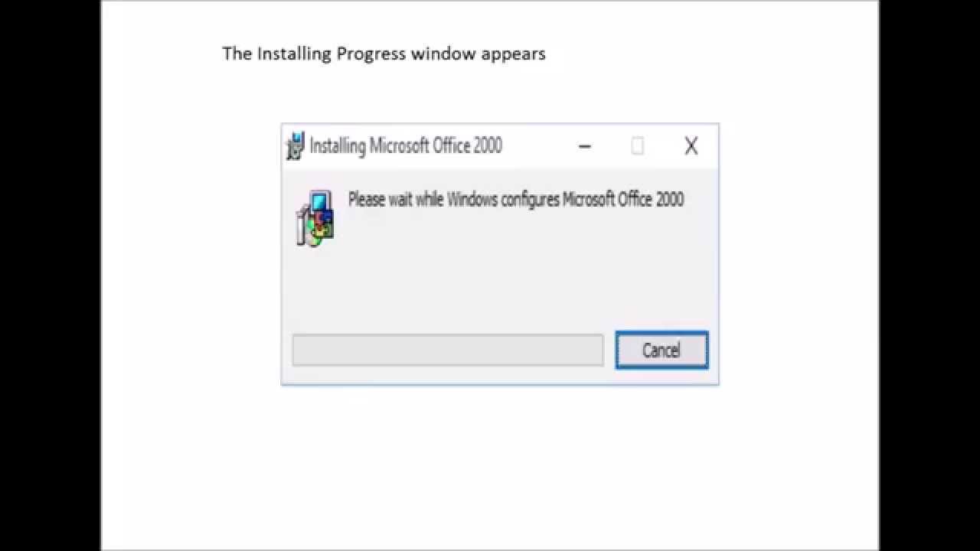This screenshot has height=551, width=980.
Task: Click the large setup icon beside message
Action: [315, 218]
